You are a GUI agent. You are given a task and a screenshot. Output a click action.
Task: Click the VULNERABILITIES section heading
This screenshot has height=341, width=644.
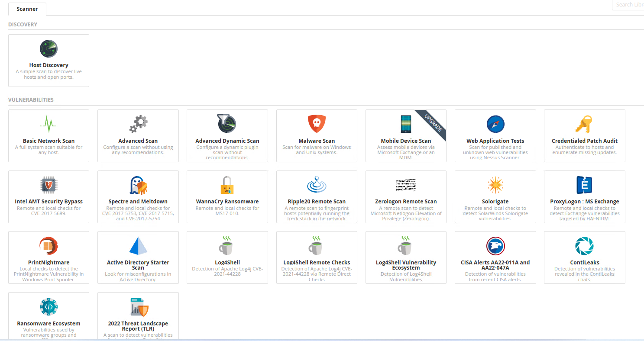(x=31, y=100)
